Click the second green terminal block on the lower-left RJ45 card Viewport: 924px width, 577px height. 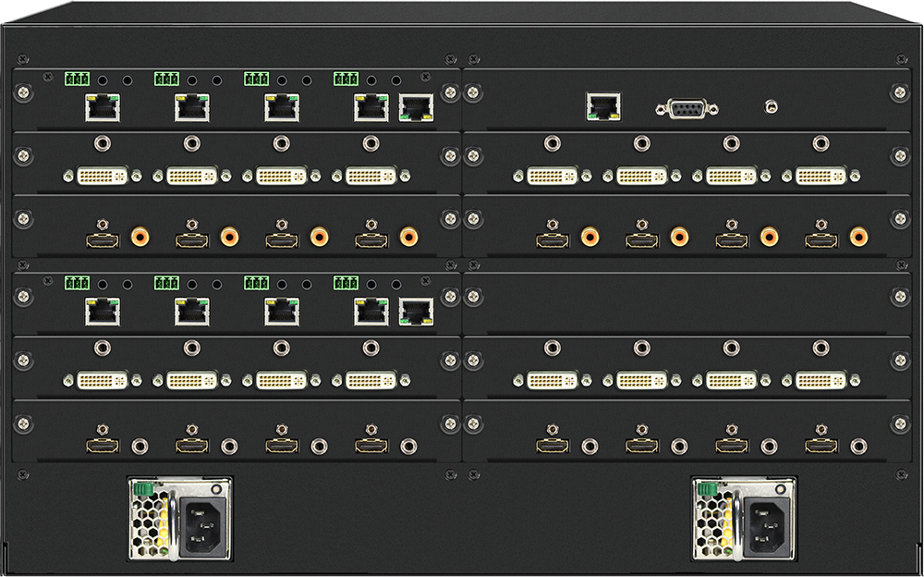coord(166,284)
